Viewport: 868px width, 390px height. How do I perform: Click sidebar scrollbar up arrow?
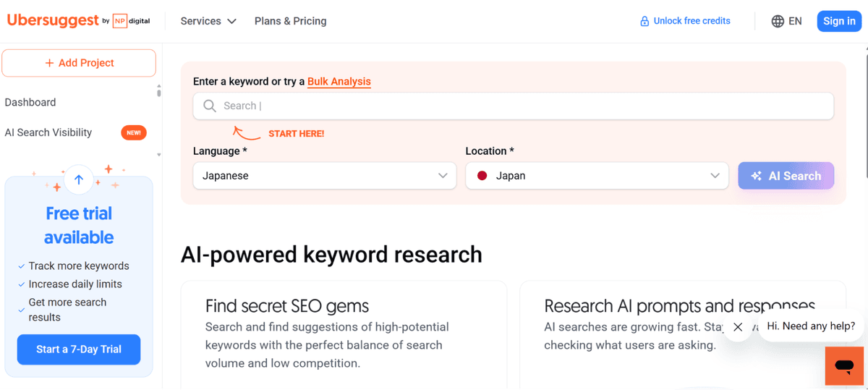[x=159, y=87]
